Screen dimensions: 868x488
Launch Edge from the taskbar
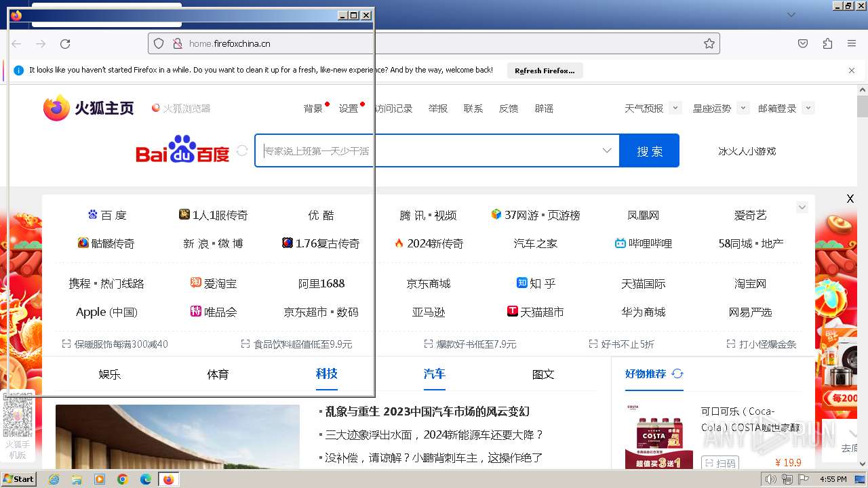[146, 479]
